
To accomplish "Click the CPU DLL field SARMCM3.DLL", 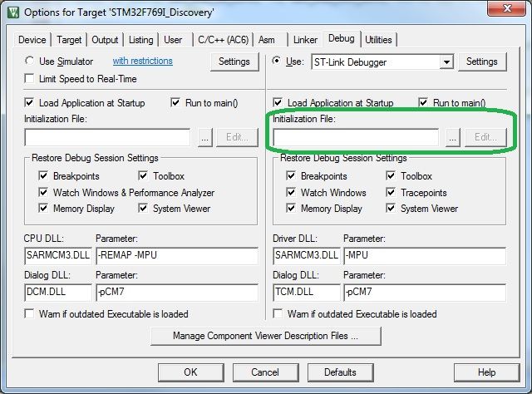I will [58, 255].
